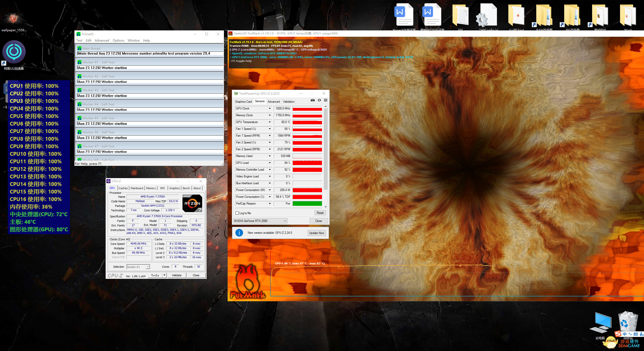Expand the CPU-Z Tools dropdown arrow
Viewport: 644px width, 351px height.
[164, 275]
